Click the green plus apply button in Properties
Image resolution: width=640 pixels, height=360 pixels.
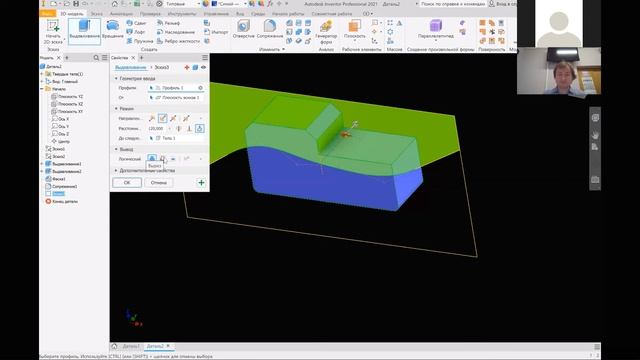coord(201,183)
